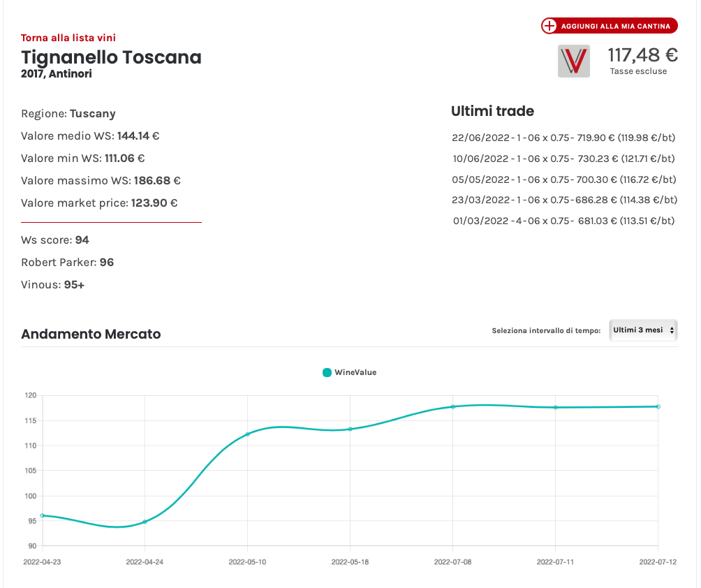Screen dimensions: 701x588
Task: Click the chart point for 2022-04-24
Action: coord(145,522)
